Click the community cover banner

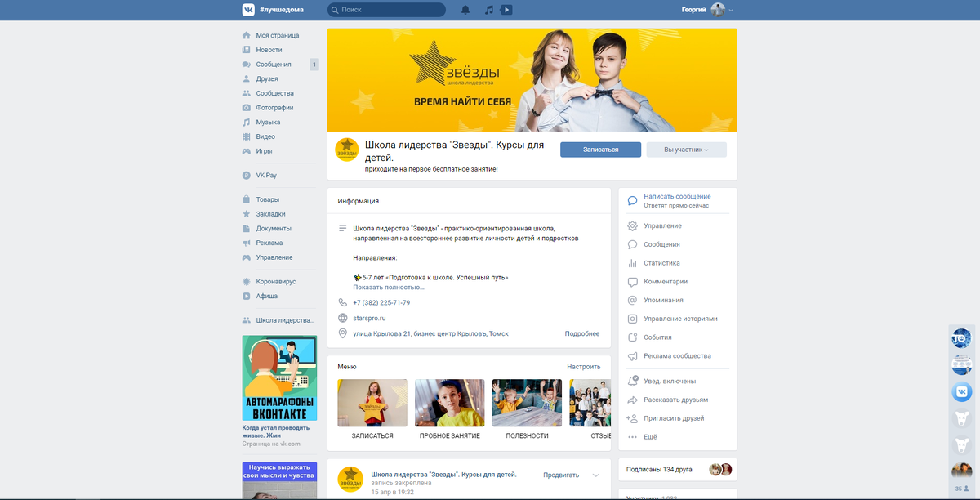532,80
